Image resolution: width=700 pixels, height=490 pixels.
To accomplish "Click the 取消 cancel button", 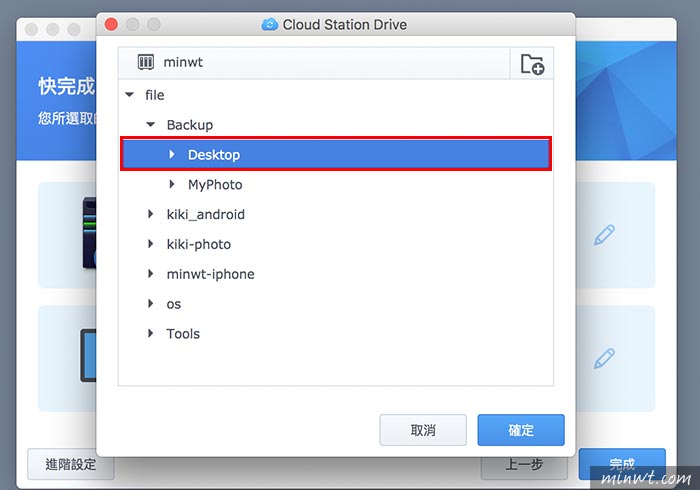I will tap(423, 430).
